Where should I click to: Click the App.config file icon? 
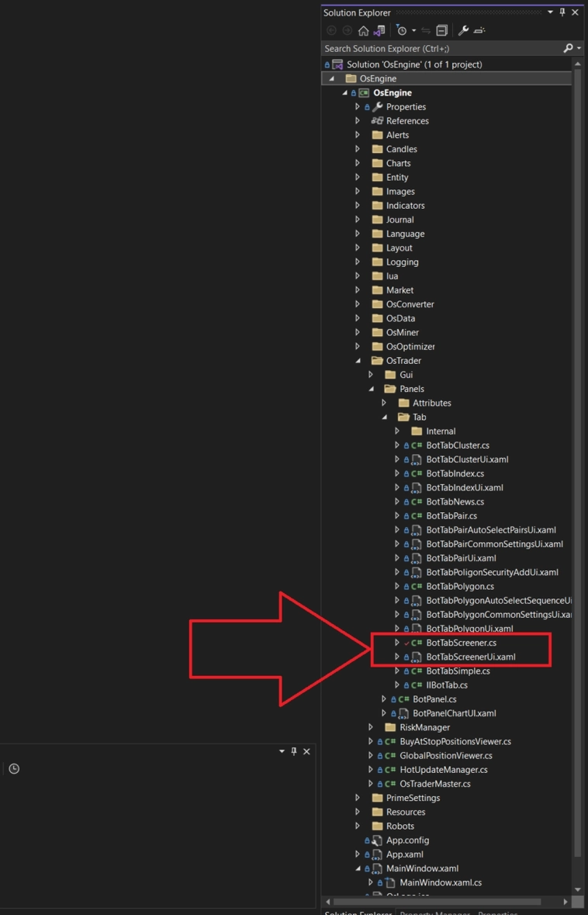pos(378,840)
